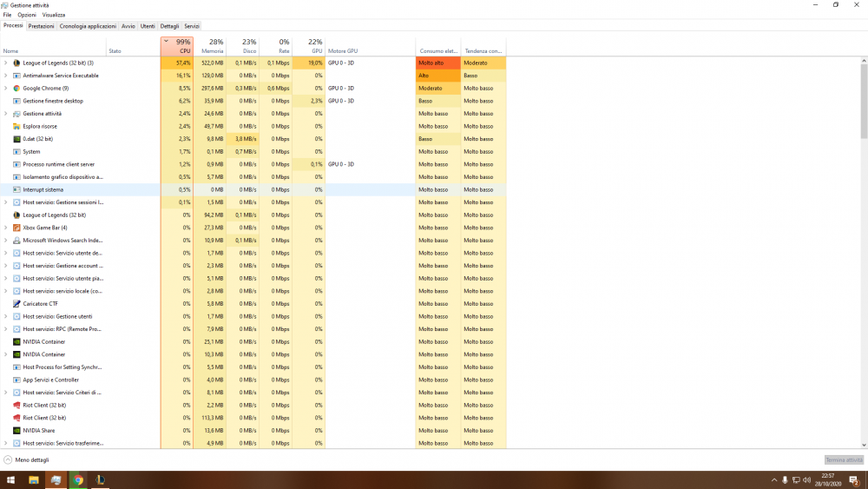Click the Caricatore CTF pen icon
The width and height of the screenshot is (868, 489).
[16, 304]
